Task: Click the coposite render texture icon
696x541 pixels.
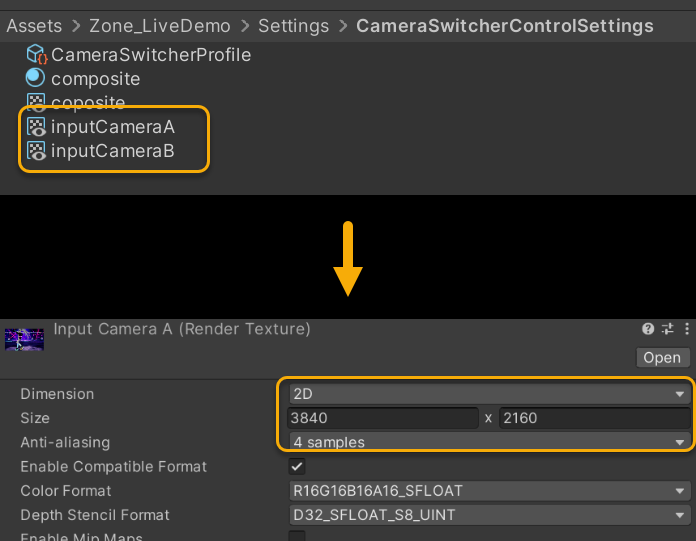Action: point(36,103)
